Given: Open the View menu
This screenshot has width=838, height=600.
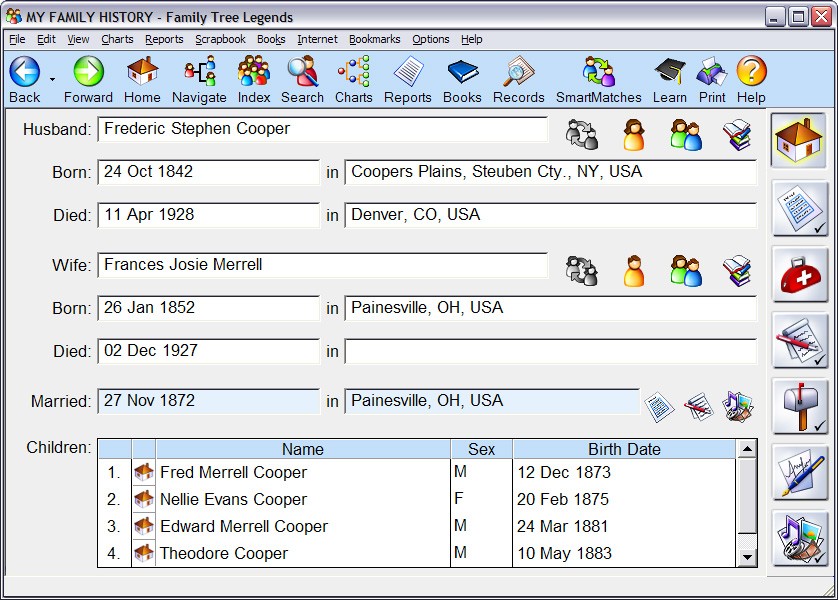Looking at the screenshot, I should click(78, 39).
